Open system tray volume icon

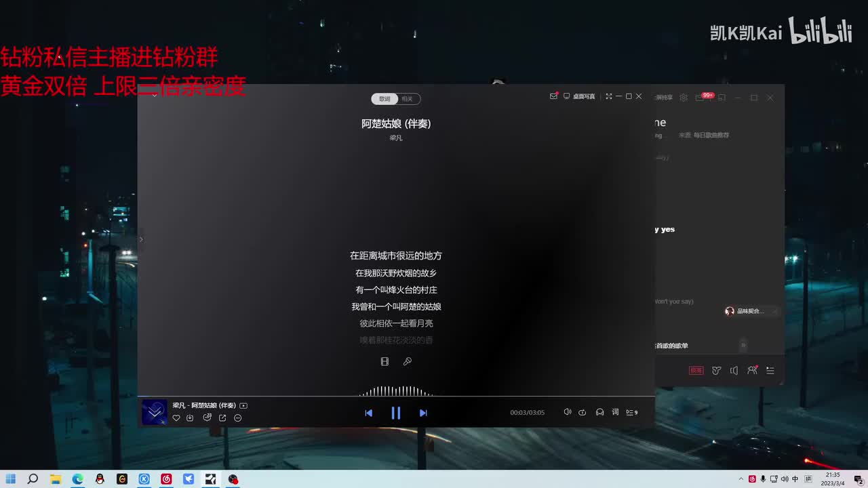pos(785,479)
